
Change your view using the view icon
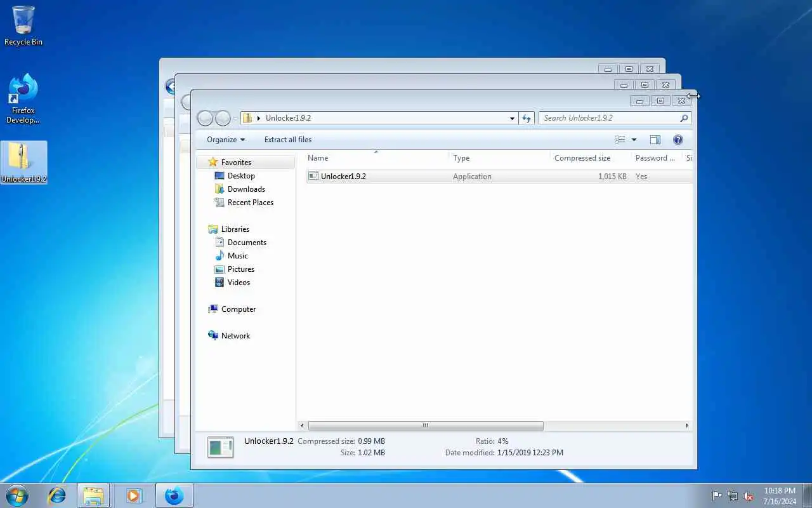620,140
